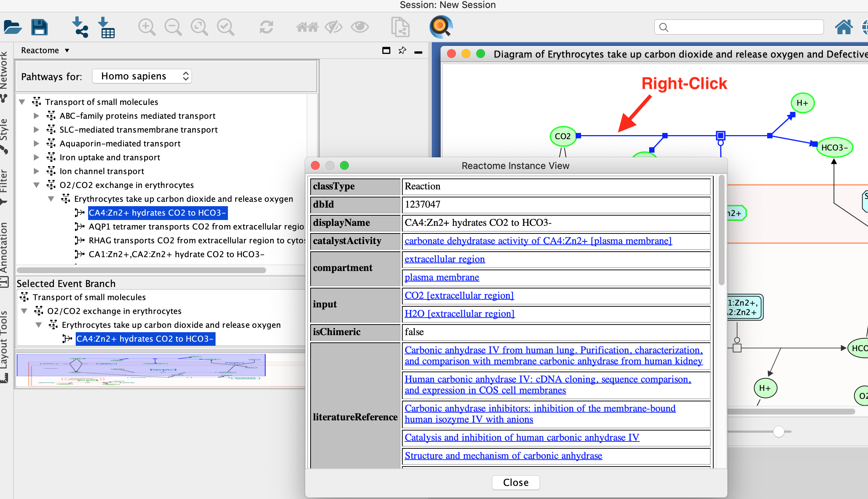Import network from file icon
The width and height of the screenshot is (868, 499).
pos(80,27)
